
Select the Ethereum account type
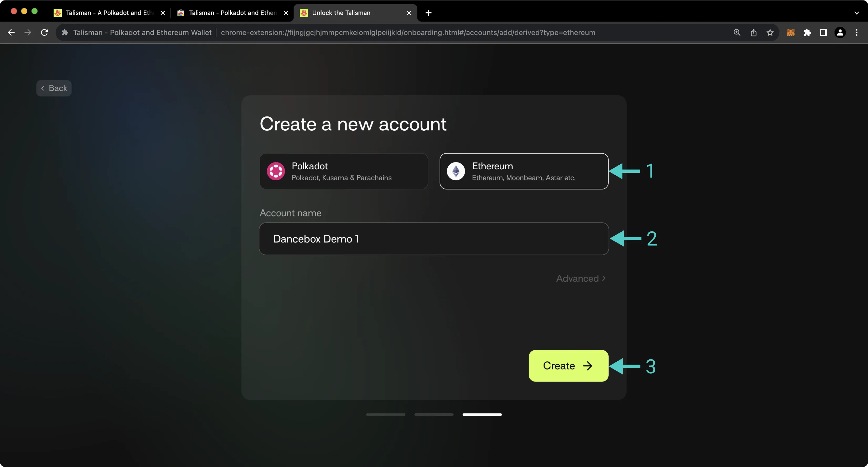pos(524,171)
